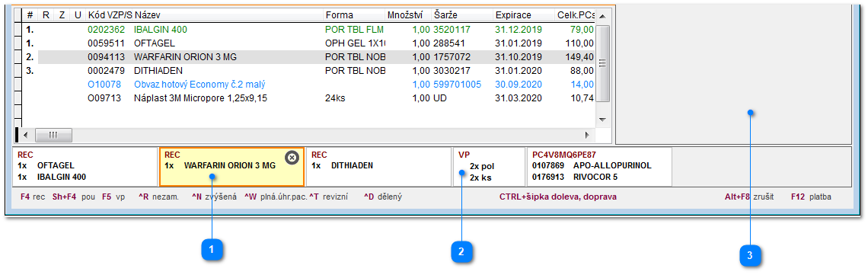Click the Forma column header
This screenshot has width=868, height=275.
click(x=354, y=15)
